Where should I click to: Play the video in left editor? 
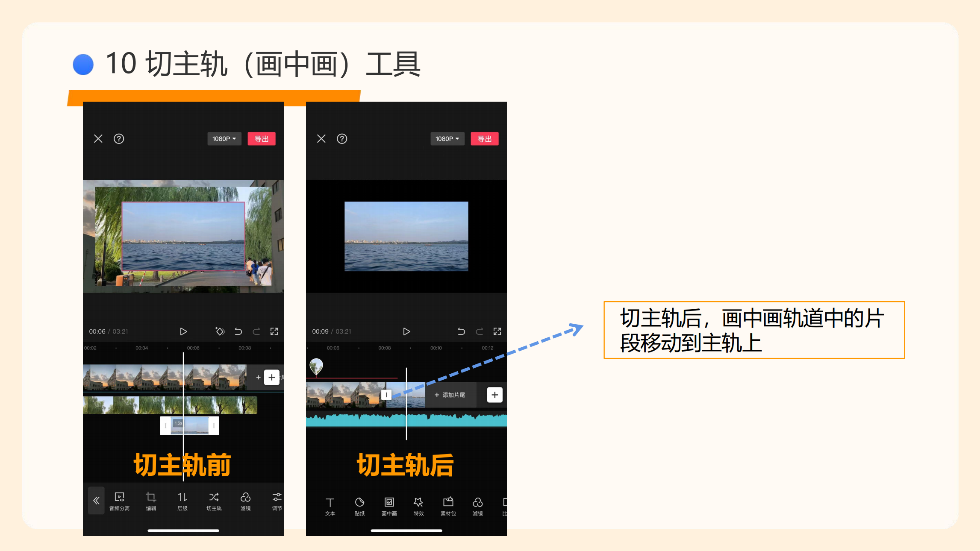(183, 331)
